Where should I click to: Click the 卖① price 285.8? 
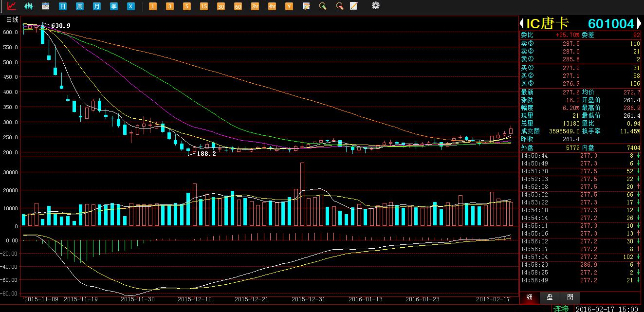(571, 59)
